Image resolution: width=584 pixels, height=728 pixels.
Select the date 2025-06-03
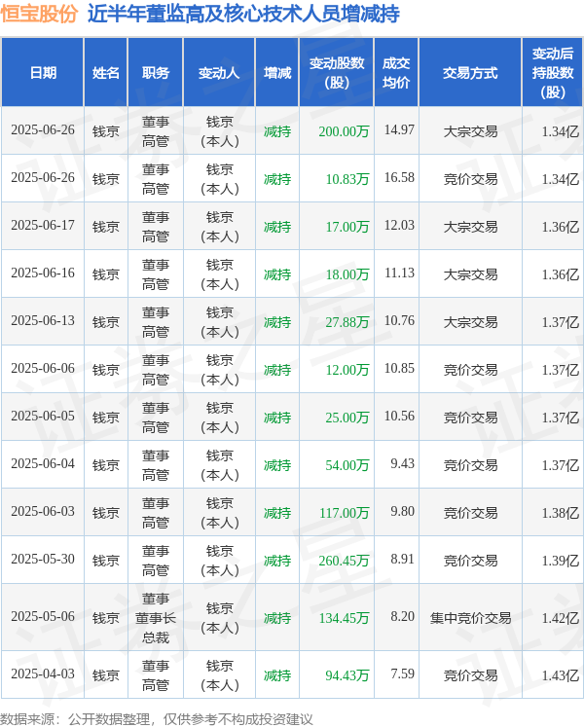click(43, 511)
